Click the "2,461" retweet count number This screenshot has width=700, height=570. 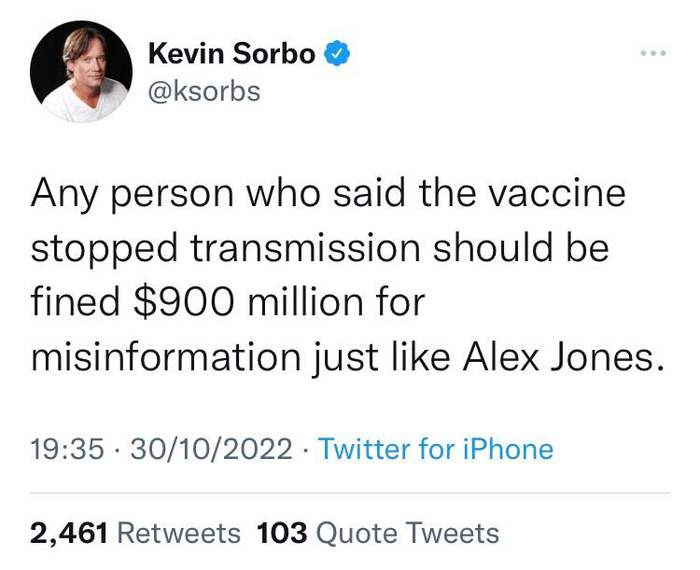click(68, 533)
